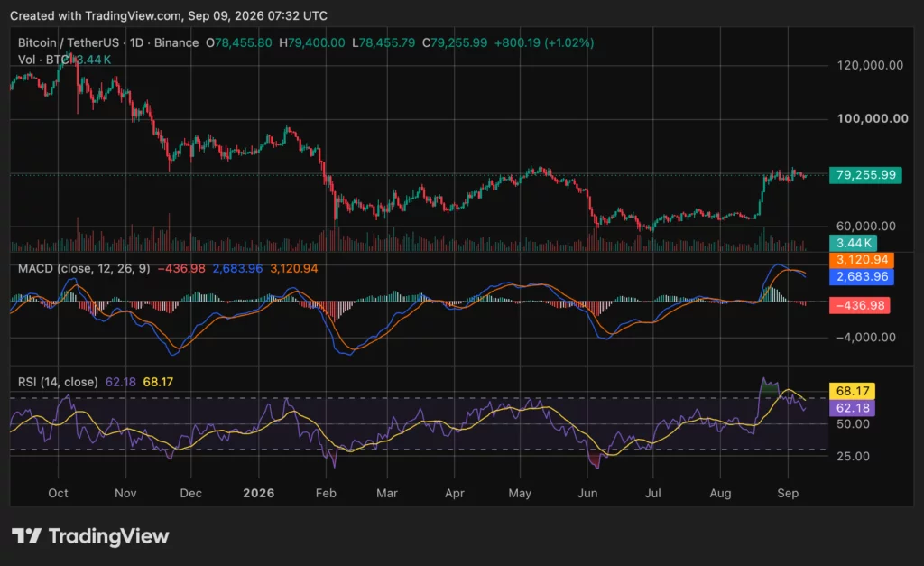This screenshot has width=924, height=566.
Task: Click the change value +800.19 (+1.02%)
Action: 544,43
